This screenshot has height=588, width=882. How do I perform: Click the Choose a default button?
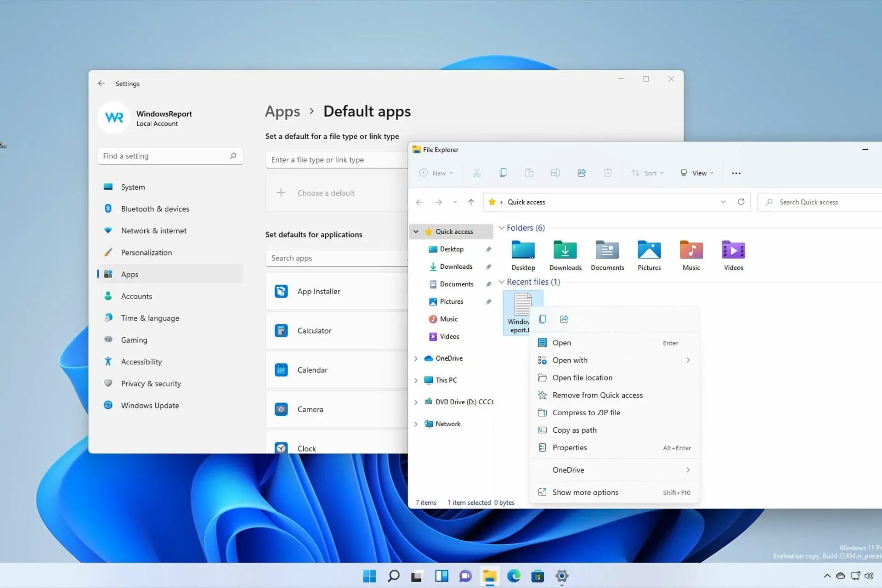click(326, 193)
